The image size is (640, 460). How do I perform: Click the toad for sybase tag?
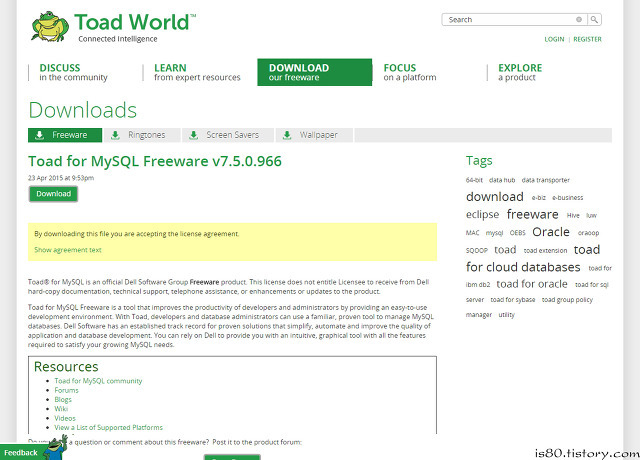pyautogui.click(x=513, y=300)
